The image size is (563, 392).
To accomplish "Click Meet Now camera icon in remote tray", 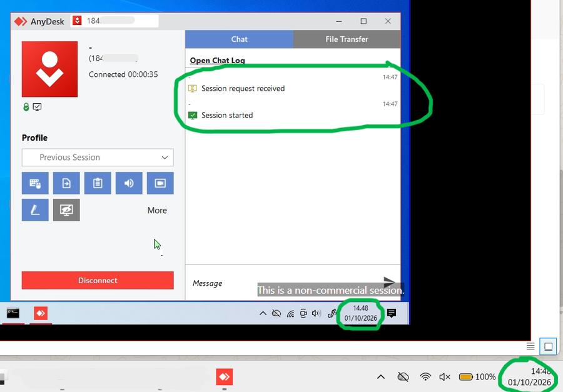I will [303, 313].
